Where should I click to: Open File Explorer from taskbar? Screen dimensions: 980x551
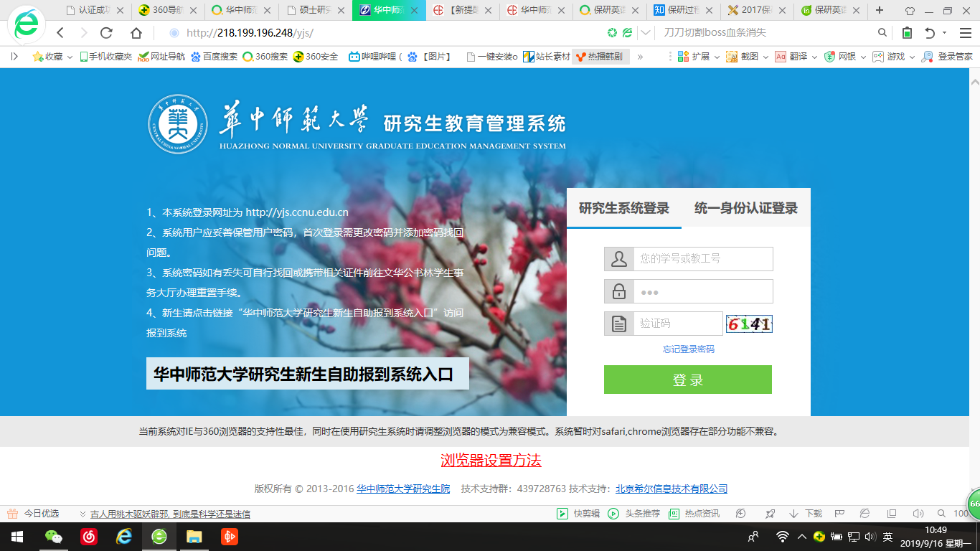(194, 536)
